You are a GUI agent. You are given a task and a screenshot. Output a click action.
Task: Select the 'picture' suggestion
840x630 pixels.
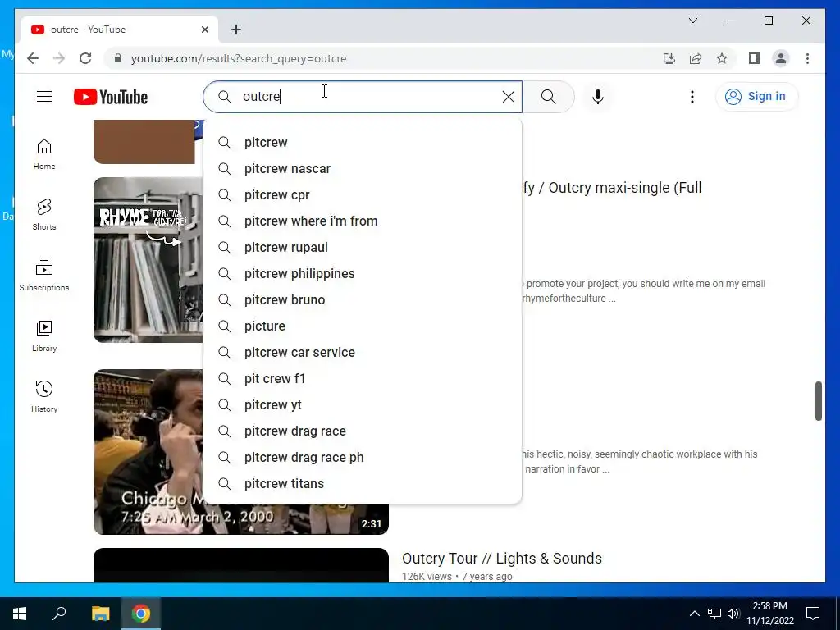click(362, 326)
